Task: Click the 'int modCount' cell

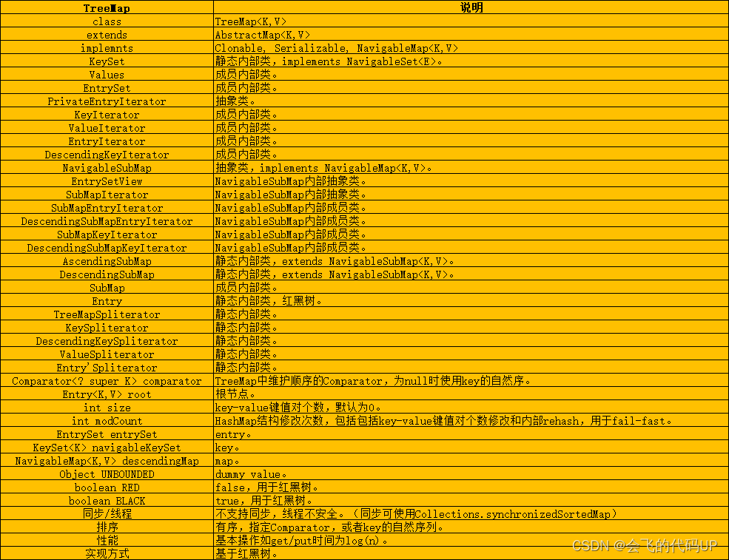Action: [107, 421]
